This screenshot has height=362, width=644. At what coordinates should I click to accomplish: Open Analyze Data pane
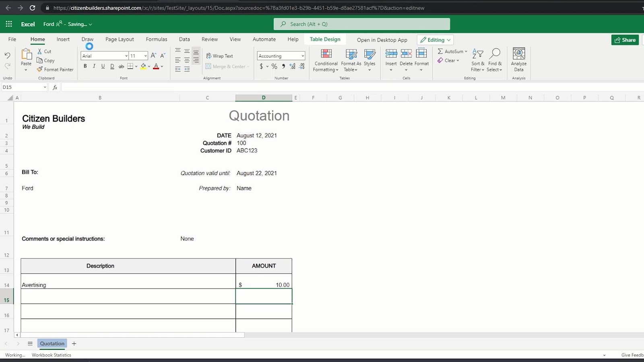(x=519, y=60)
